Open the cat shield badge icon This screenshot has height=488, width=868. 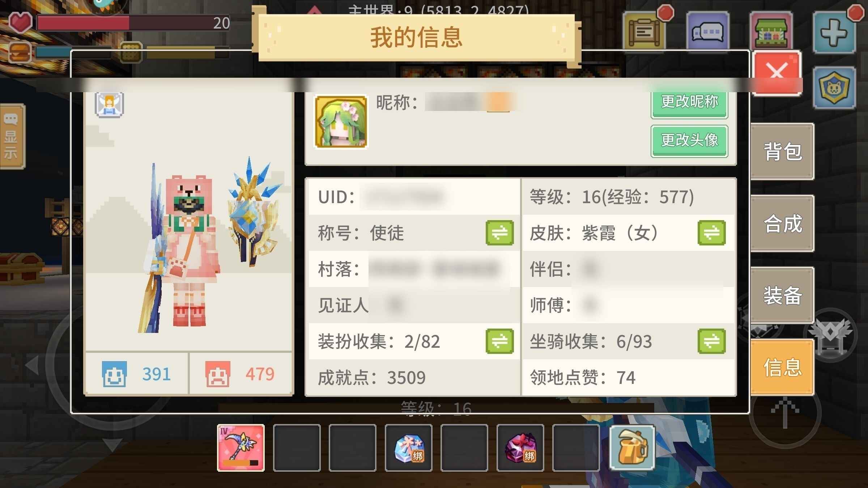point(834,87)
